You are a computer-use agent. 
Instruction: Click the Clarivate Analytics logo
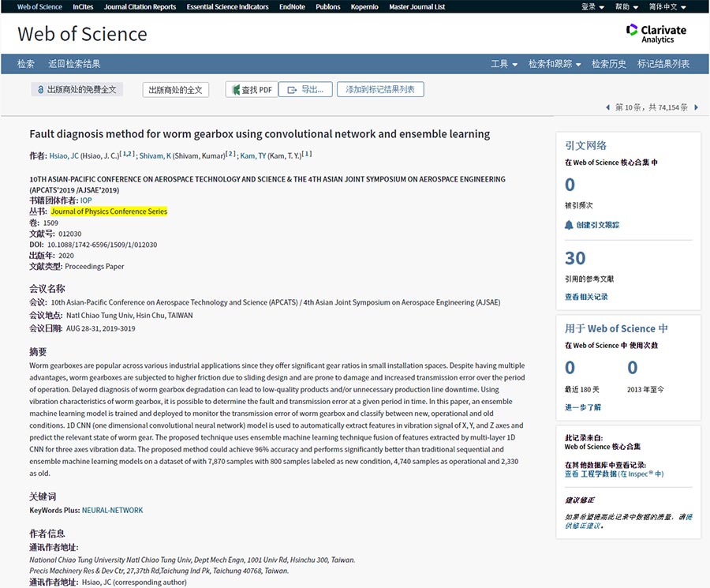coord(656,33)
